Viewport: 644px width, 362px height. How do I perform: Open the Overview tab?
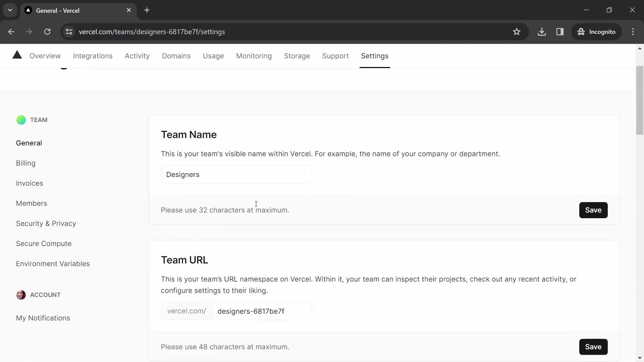coord(45,56)
